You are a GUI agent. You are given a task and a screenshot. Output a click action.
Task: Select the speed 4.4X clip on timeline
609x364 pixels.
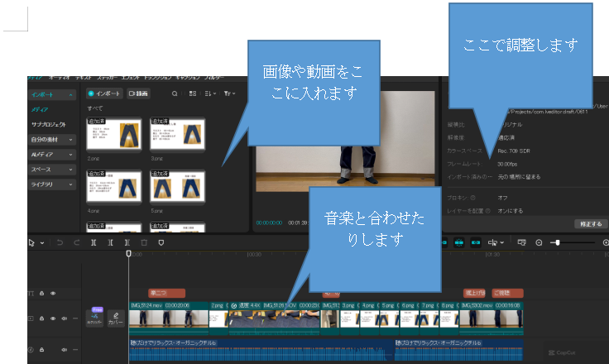[x=274, y=318]
